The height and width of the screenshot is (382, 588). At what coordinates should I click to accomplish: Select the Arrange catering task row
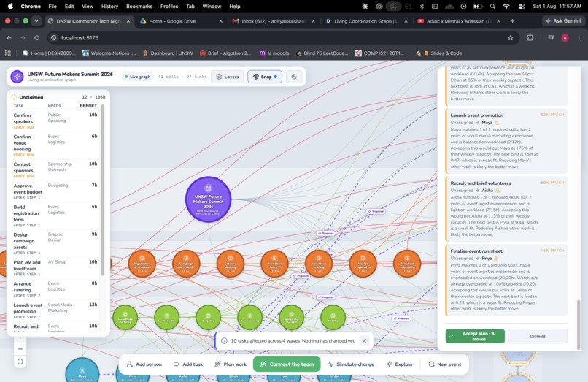pos(55,289)
